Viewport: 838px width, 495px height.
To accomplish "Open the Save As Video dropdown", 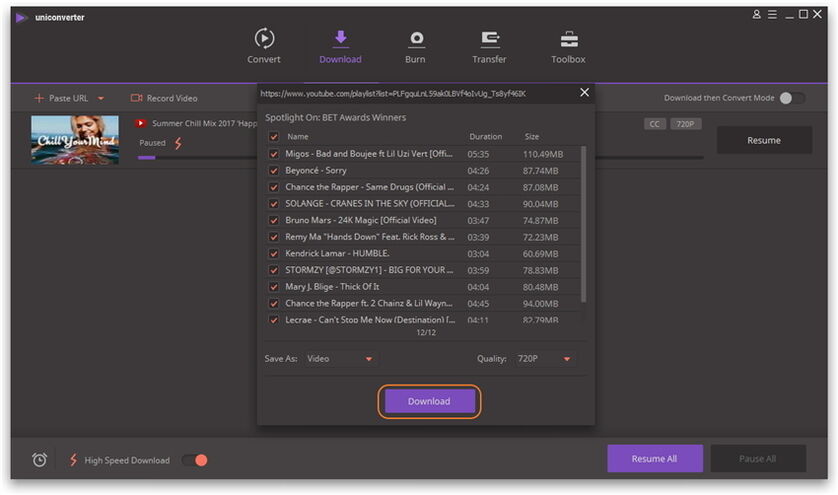I will tap(339, 359).
